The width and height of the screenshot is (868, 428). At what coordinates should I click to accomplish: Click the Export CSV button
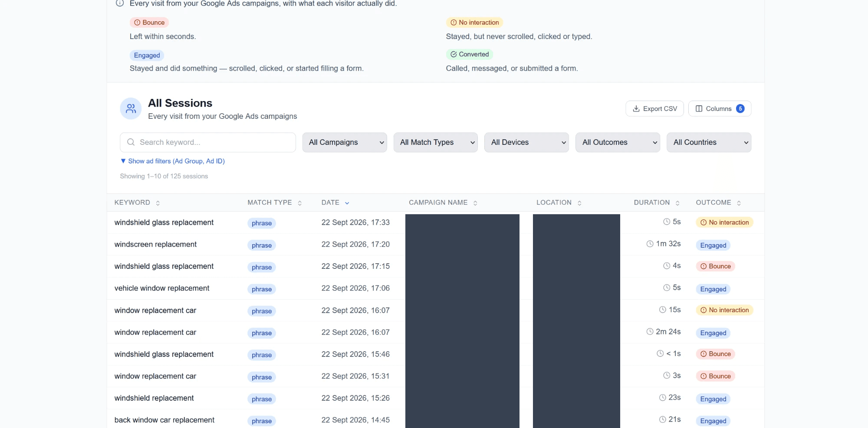pos(654,109)
